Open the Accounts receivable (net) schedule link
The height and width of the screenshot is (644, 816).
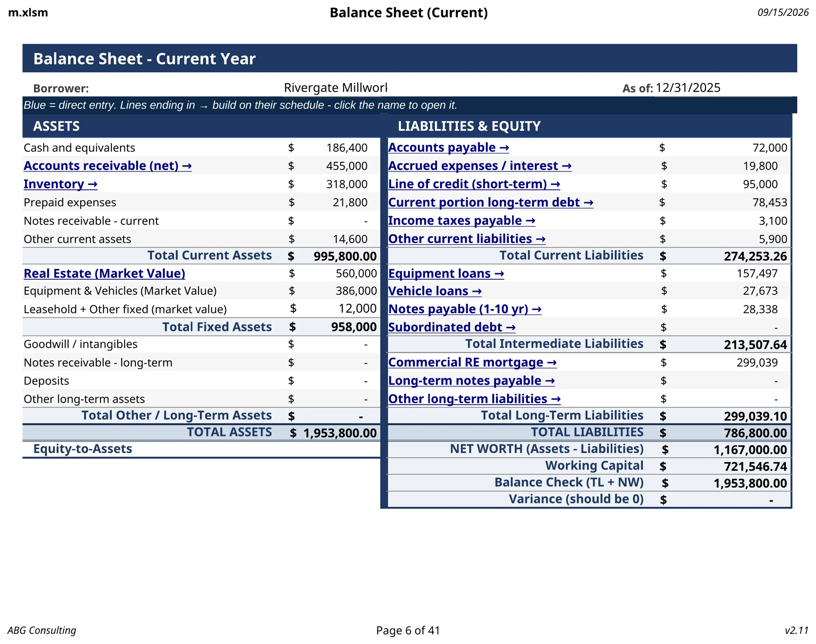pyautogui.click(x=108, y=166)
